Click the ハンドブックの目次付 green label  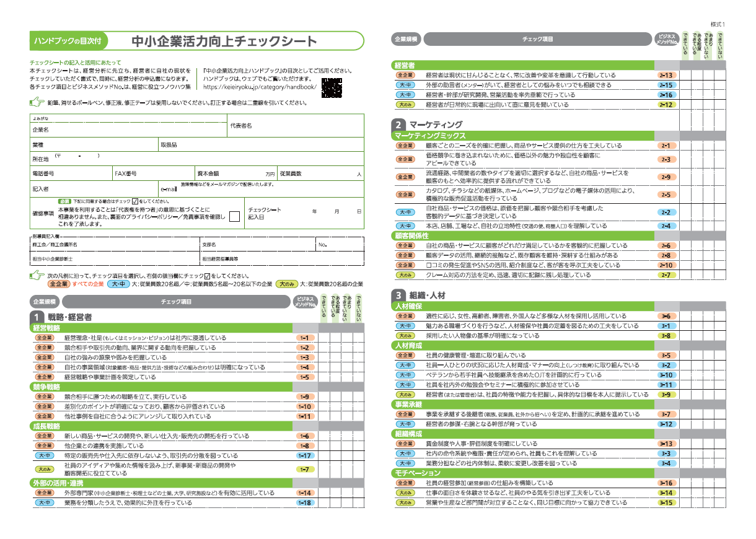pyautogui.click(x=69, y=42)
